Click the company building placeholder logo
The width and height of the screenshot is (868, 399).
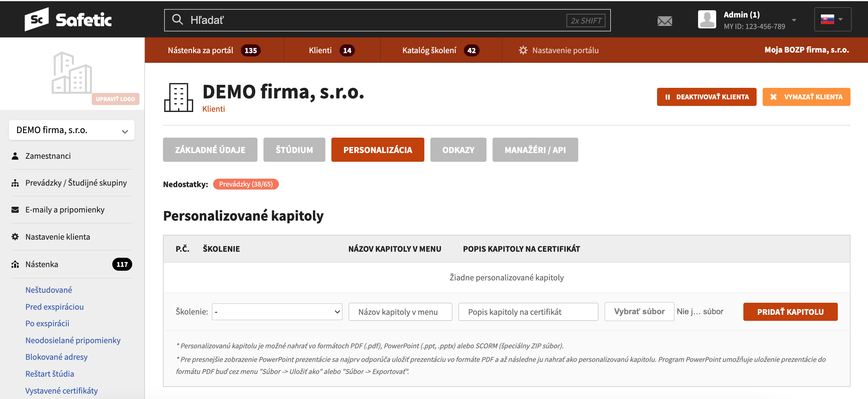72,73
